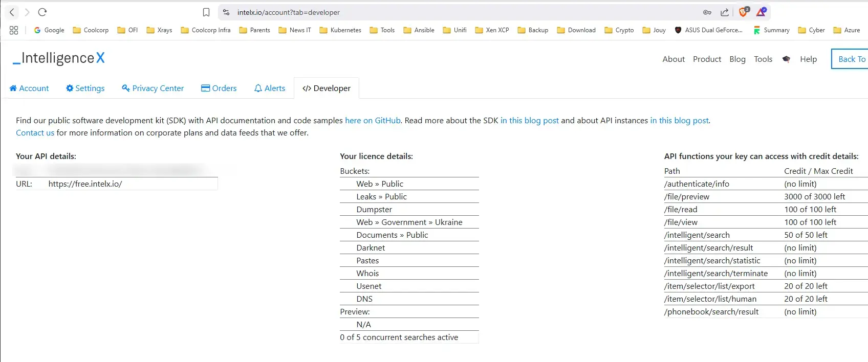Open Brave Shields lion icon
This screenshot has height=362, width=868.
(x=744, y=12)
